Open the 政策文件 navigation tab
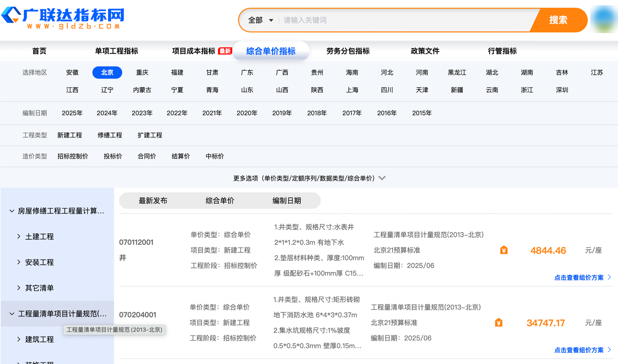The width and height of the screenshot is (618, 364). coord(425,51)
